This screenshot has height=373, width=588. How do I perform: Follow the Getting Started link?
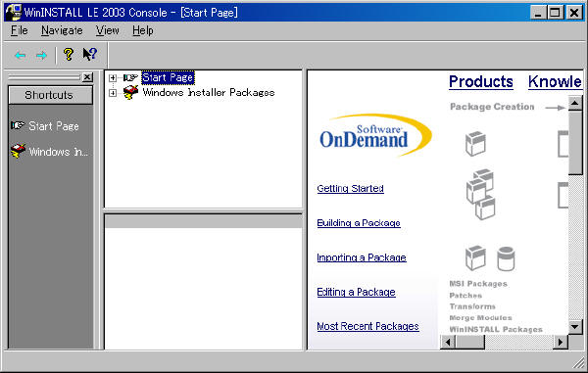[350, 188]
